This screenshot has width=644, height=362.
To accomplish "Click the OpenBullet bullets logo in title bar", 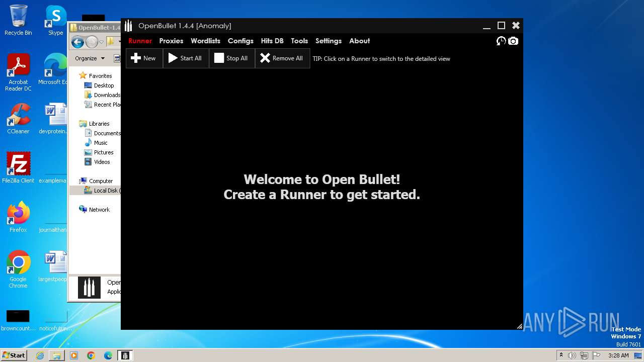I will point(128,26).
